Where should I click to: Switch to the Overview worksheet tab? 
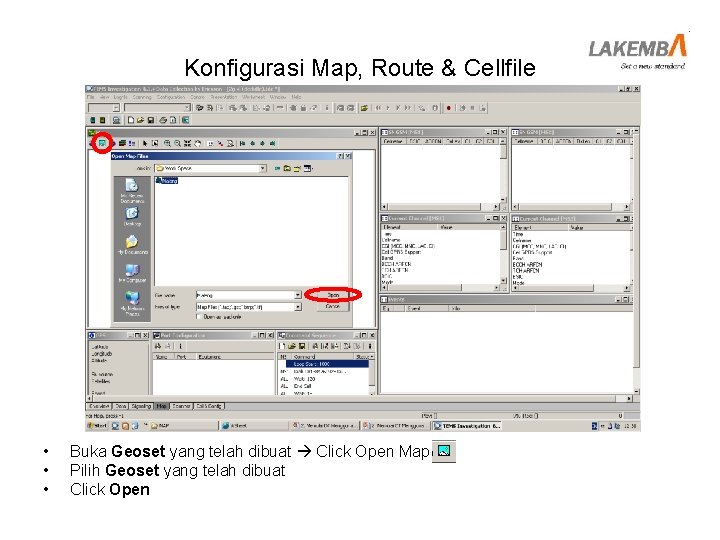pos(99,406)
